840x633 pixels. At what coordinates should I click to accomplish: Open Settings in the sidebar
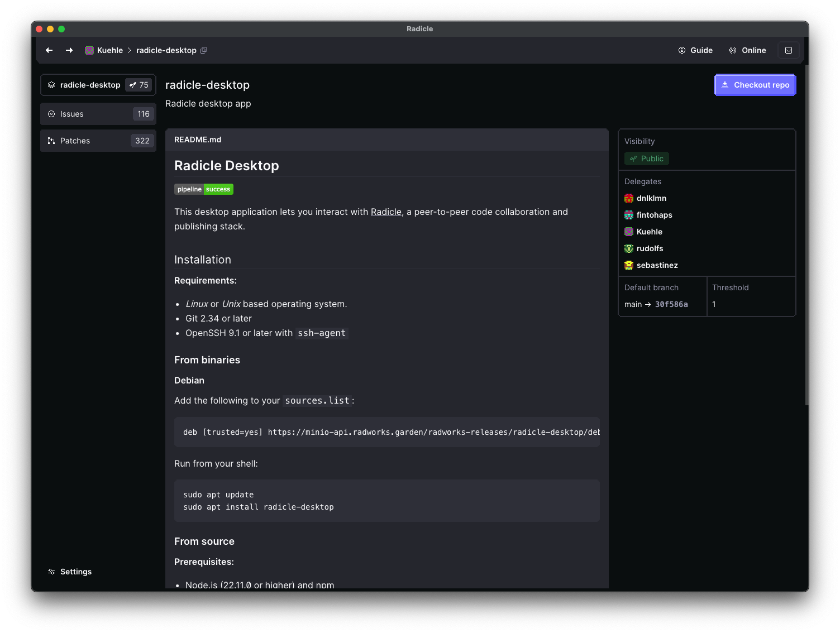point(70,572)
